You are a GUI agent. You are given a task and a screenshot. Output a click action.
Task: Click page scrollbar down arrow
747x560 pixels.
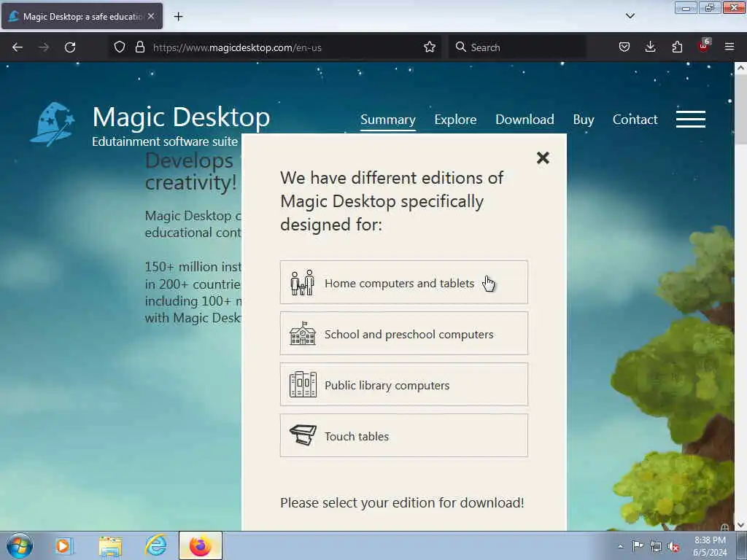pyautogui.click(x=740, y=524)
